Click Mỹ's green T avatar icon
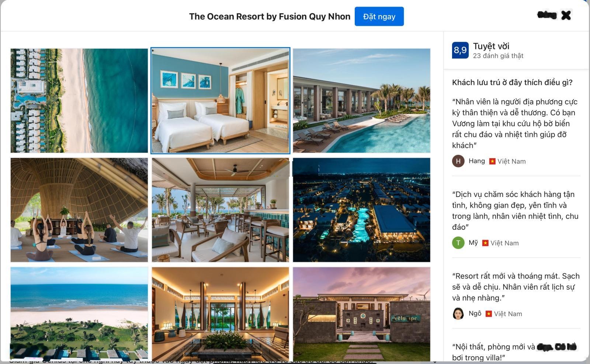Viewport: 590px width, 364px height. [x=458, y=243]
